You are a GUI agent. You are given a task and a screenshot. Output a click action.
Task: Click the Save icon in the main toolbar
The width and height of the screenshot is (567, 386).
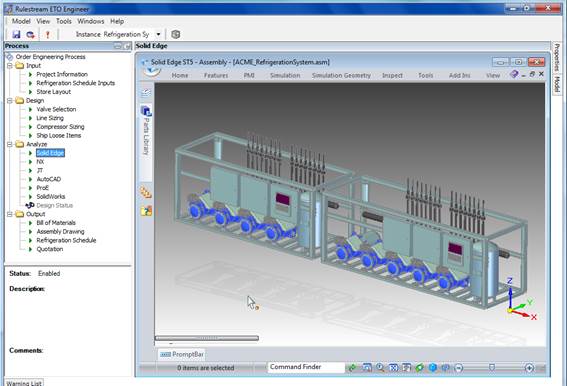[16, 34]
